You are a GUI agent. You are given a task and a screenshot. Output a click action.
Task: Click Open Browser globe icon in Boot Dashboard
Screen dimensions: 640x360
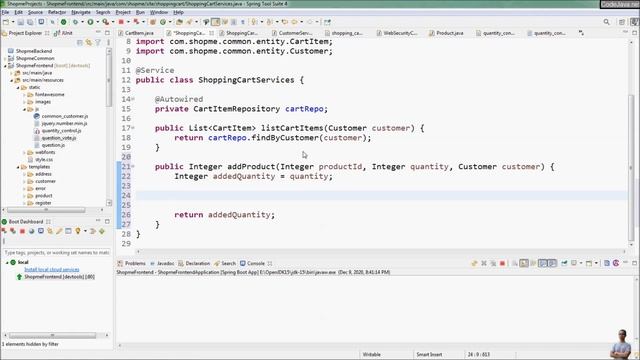(x=31, y=231)
